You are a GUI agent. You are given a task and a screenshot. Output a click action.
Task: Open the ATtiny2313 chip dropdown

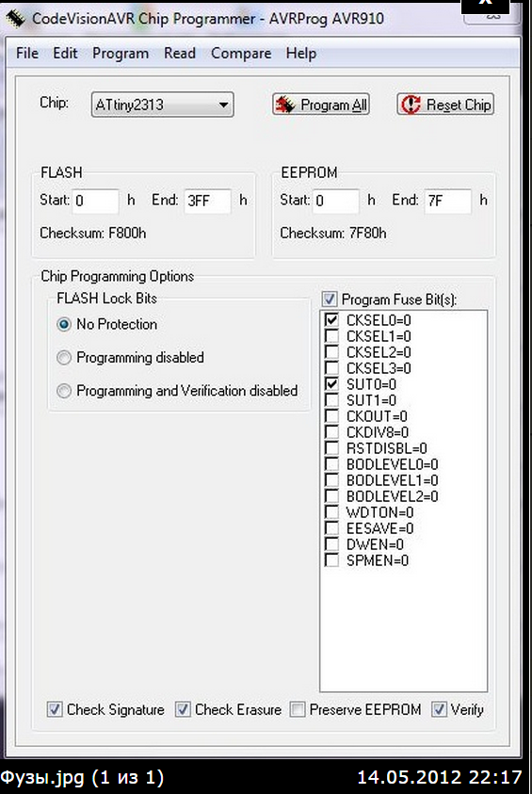coord(162,105)
